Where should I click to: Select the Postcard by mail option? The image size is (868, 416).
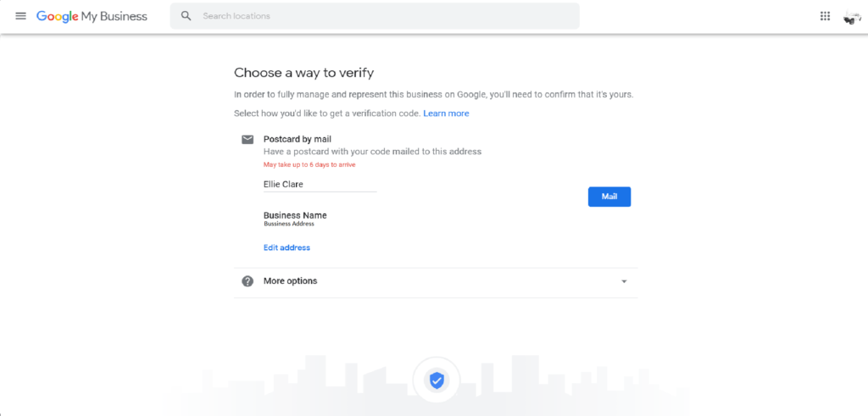(x=297, y=140)
